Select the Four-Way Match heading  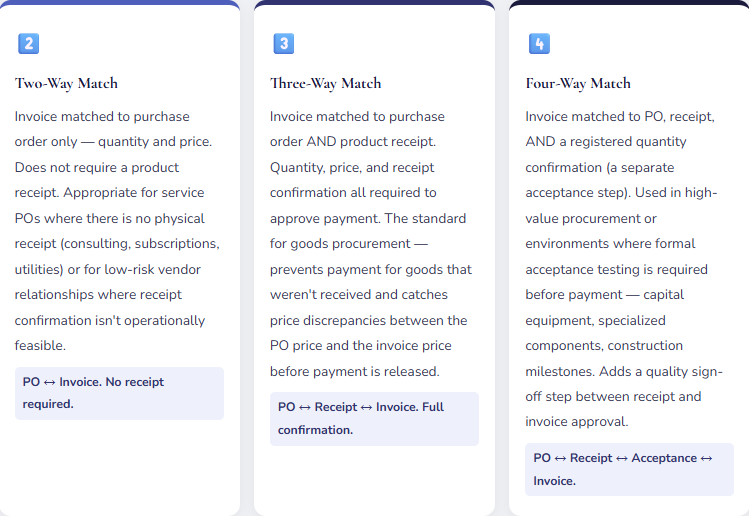point(578,83)
